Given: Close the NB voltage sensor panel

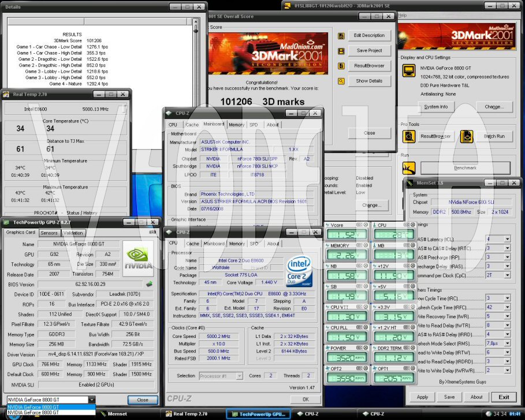Looking at the screenshot, I should pos(366,266).
